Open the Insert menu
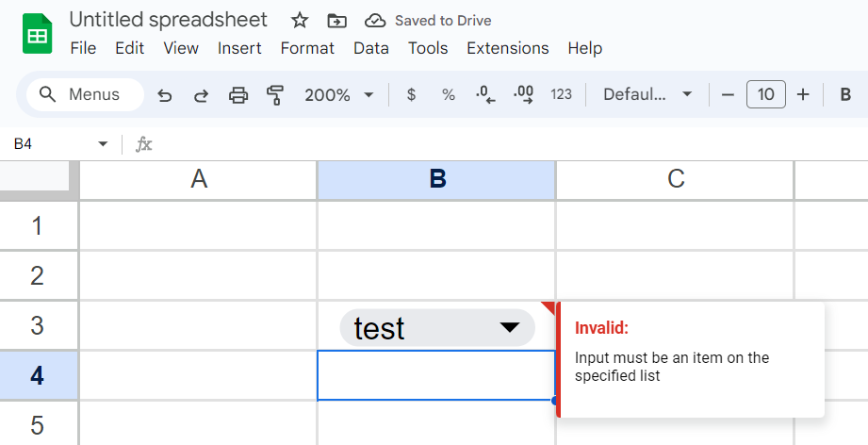Viewport: 868px width, 445px height. [239, 48]
